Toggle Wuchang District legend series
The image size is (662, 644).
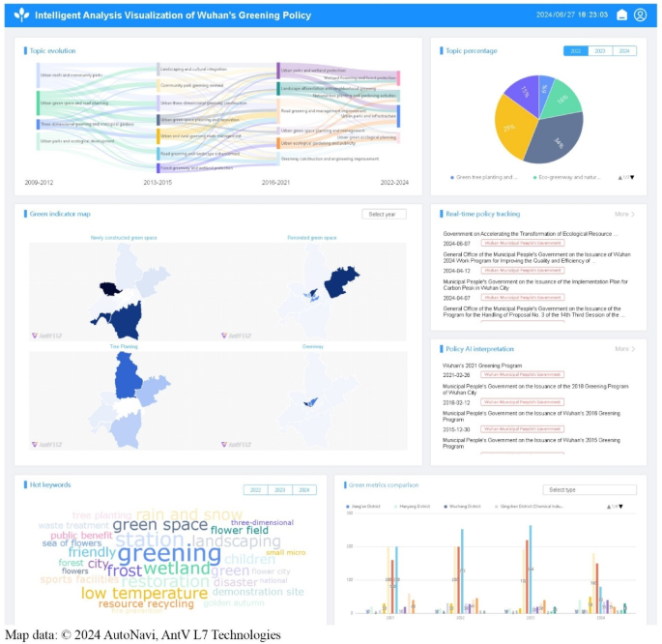coord(462,507)
